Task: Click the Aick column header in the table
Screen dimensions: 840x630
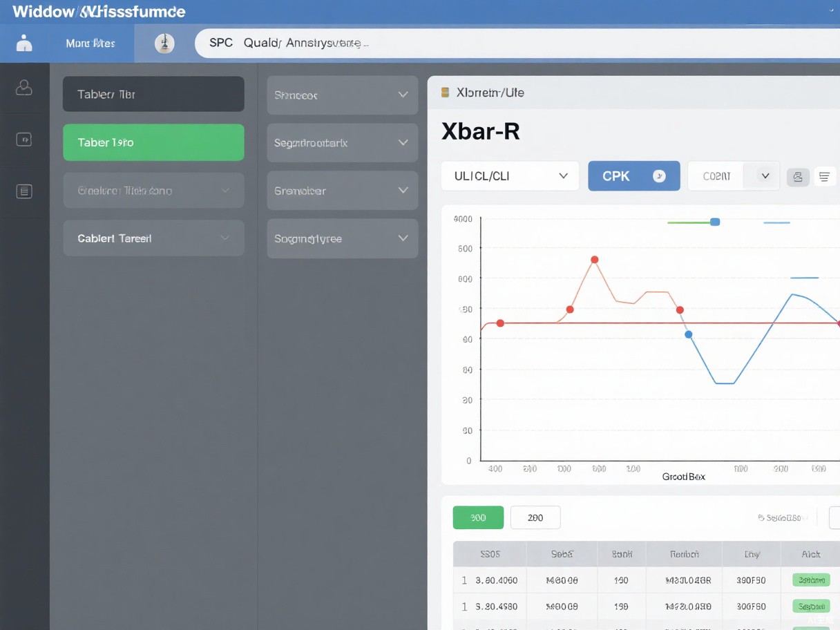Action: tap(811, 554)
